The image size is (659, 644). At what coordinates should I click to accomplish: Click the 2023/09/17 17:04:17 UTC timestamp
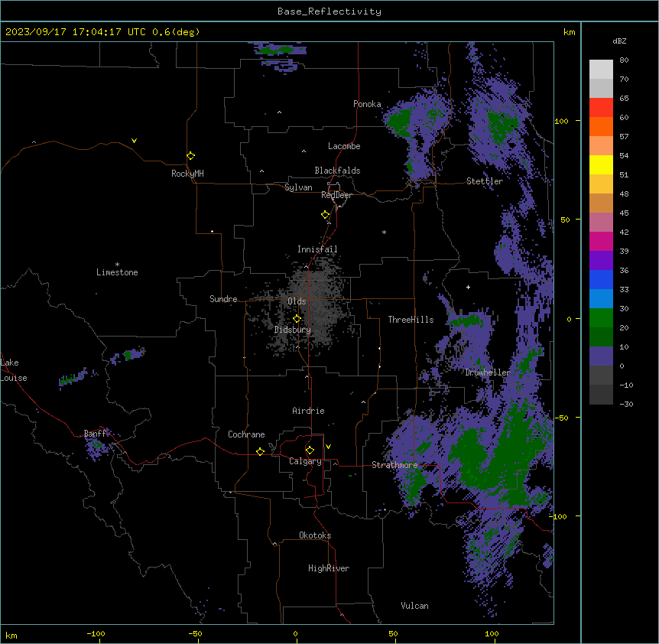tap(76, 32)
